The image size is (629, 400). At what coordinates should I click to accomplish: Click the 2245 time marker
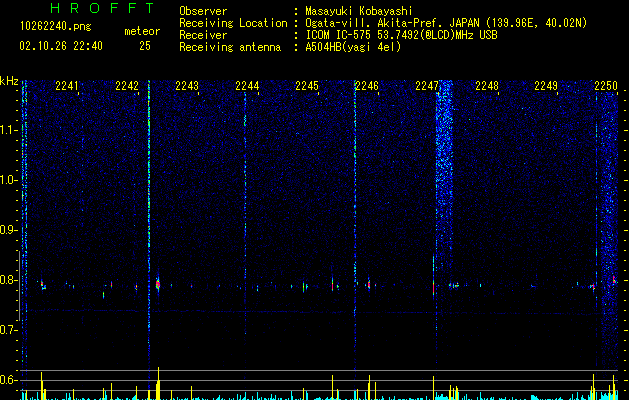click(x=307, y=86)
